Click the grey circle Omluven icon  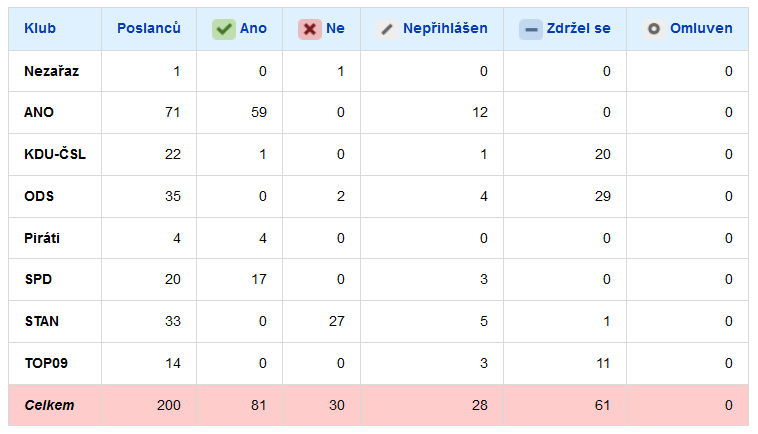point(654,29)
